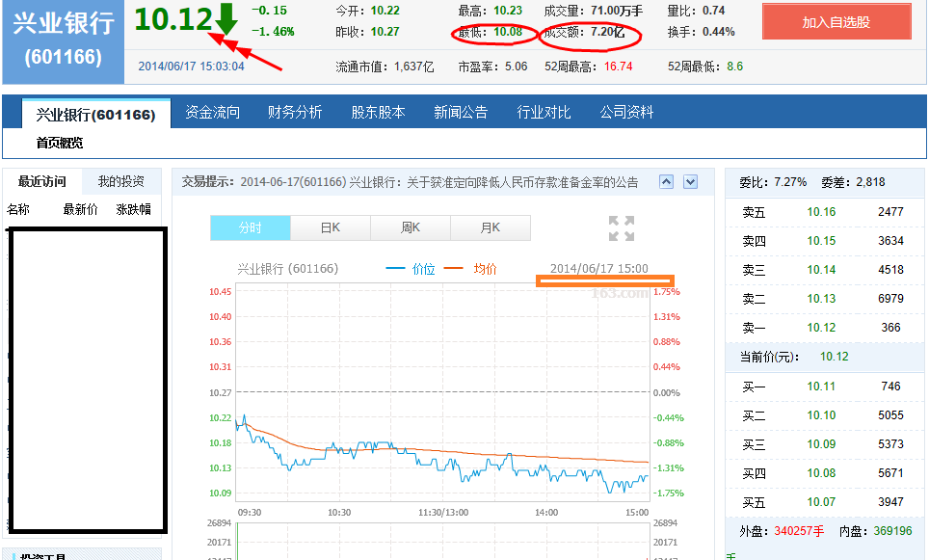Screen dimensions: 929x560
Task: Click the 卖二 price 10.13
Action: [x=821, y=299]
